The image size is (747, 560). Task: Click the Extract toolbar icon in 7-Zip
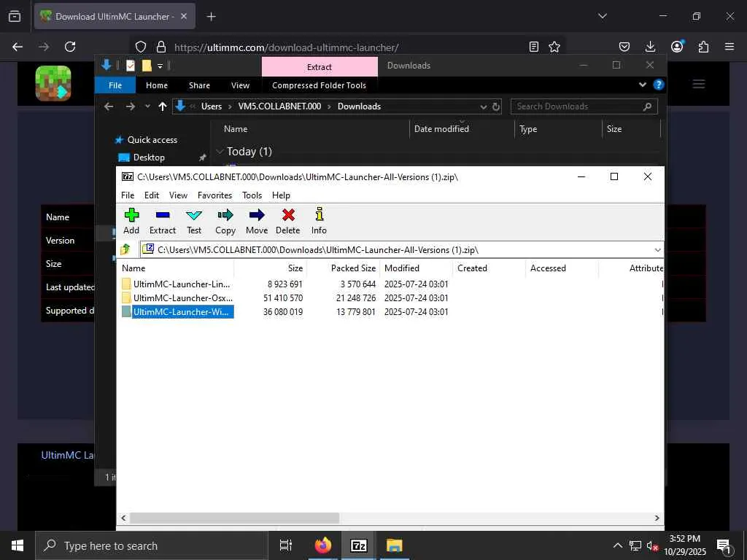coord(163,222)
